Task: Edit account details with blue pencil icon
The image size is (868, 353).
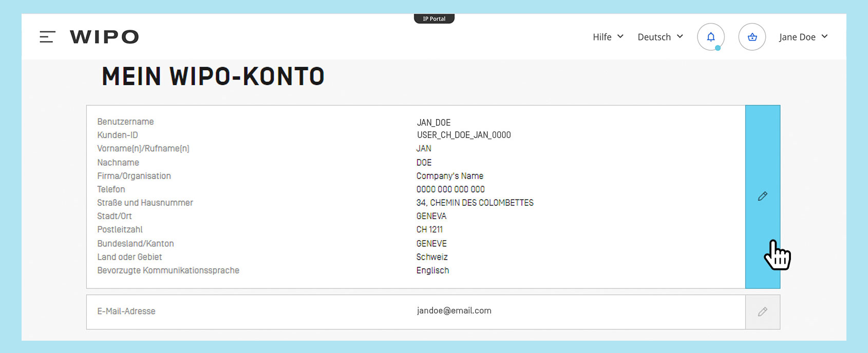Action: pyautogui.click(x=763, y=197)
